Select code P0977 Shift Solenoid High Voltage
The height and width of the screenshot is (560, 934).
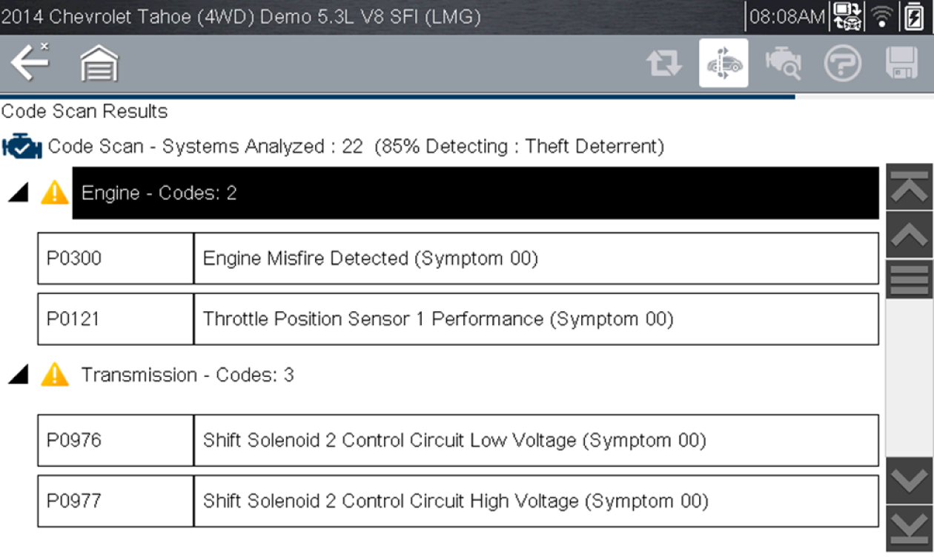pyautogui.click(x=457, y=501)
